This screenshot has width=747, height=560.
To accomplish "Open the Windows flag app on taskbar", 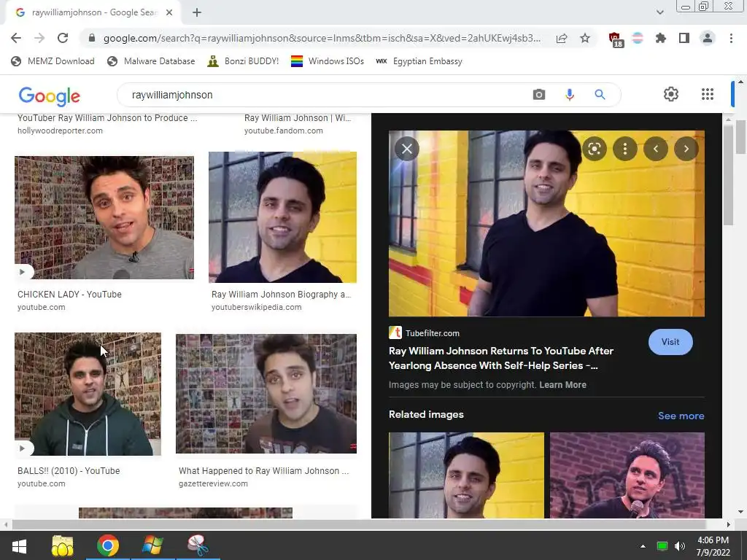I will click(152, 545).
